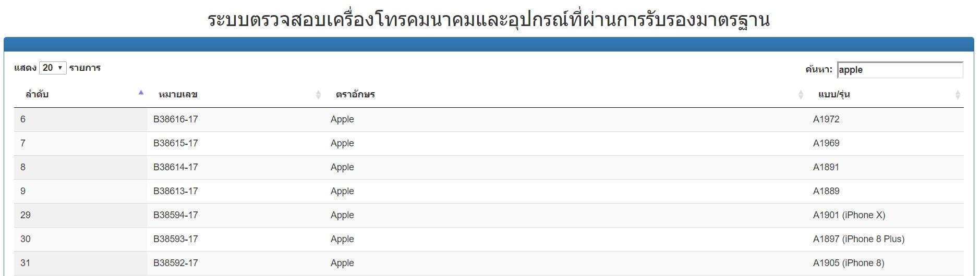Choose the A1905 (iPhone 8) entry
Image resolution: width=980 pixels, height=276 pixels.
pyautogui.click(x=849, y=263)
